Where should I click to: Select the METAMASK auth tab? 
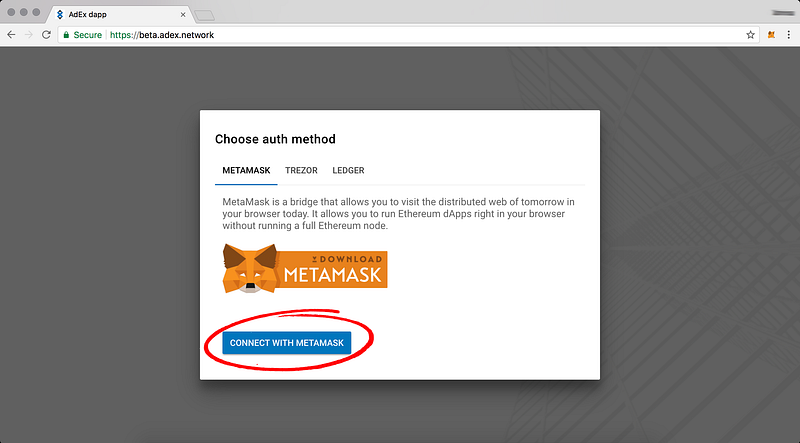tap(246, 170)
